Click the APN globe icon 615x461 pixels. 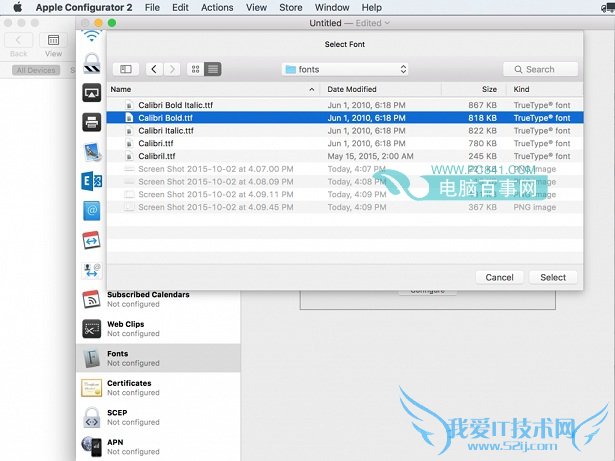[92, 446]
